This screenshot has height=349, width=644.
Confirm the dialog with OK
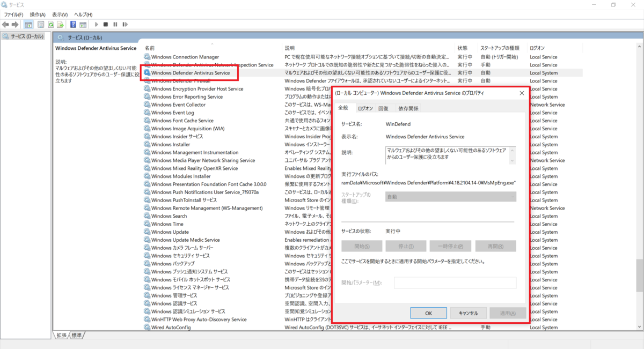coord(428,313)
